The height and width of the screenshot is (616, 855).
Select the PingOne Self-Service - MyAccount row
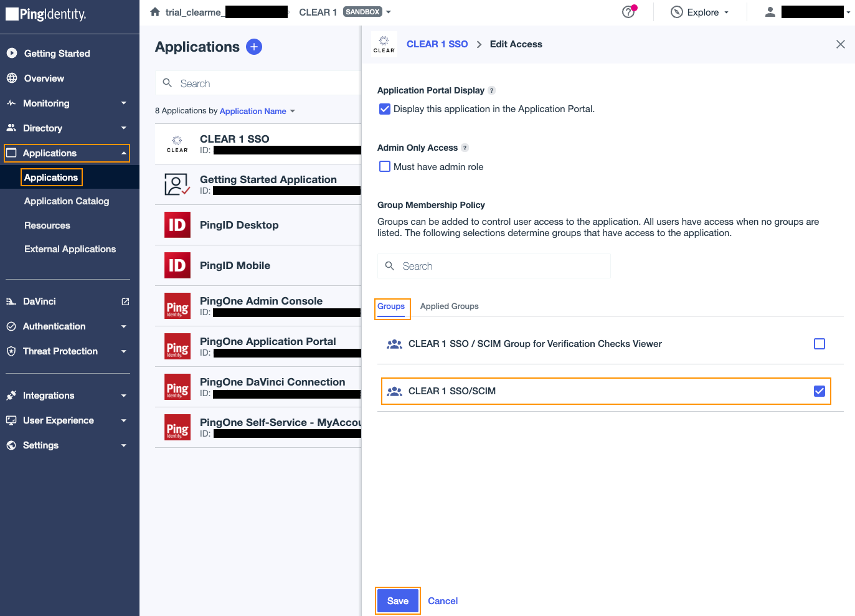click(258, 427)
